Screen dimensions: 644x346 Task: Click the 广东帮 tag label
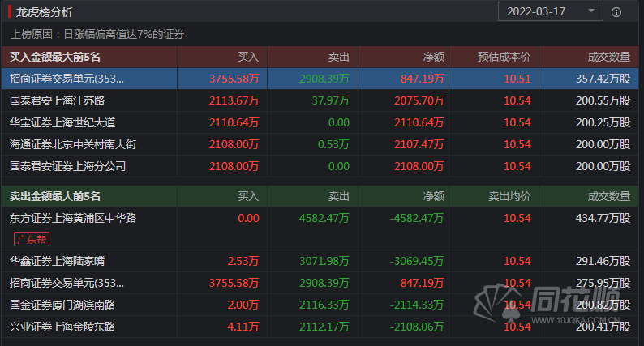[x=32, y=239]
